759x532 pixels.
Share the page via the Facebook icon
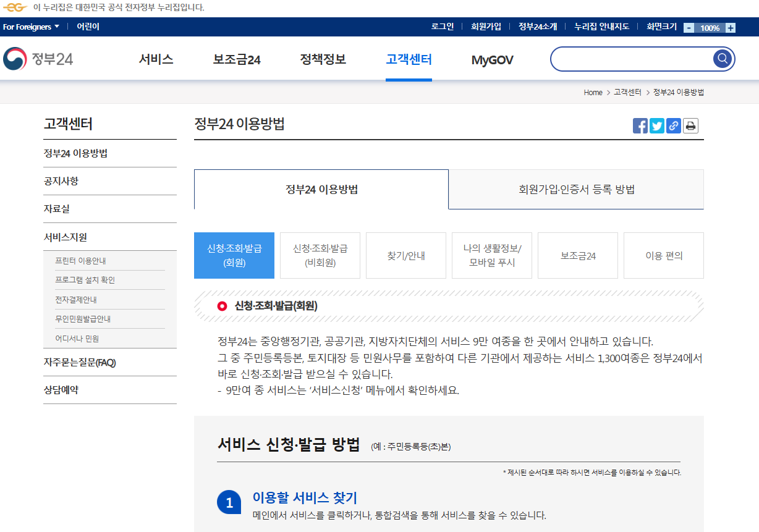[x=640, y=125]
